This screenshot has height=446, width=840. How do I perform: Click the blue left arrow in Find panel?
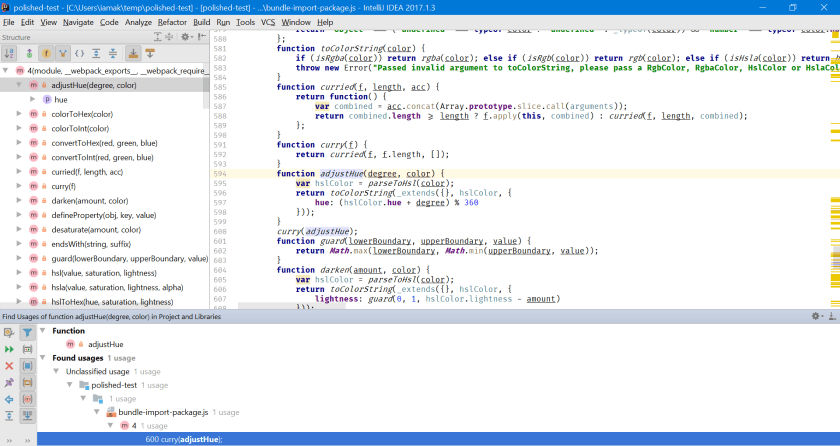point(9,399)
